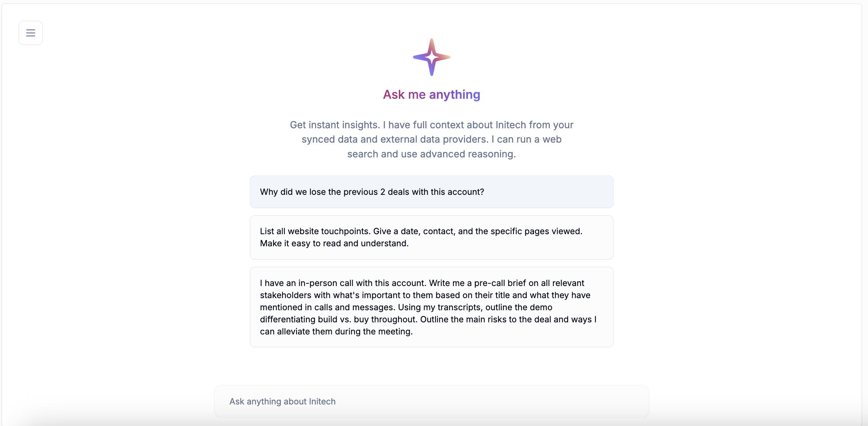868x426 pixels.
Task: Click the gradient sparkle star logo
Action: (x=431, y=57)
